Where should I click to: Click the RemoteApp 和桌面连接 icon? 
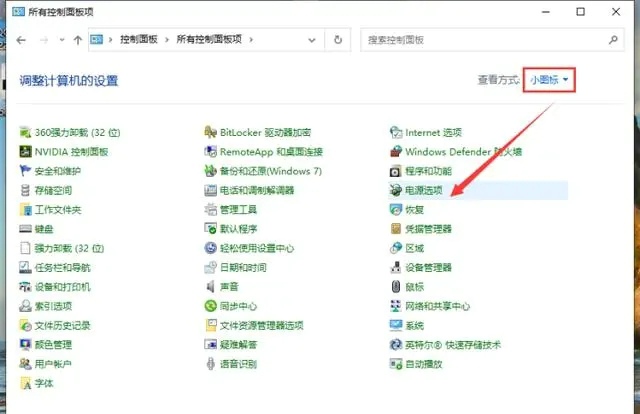click(210, 151)
